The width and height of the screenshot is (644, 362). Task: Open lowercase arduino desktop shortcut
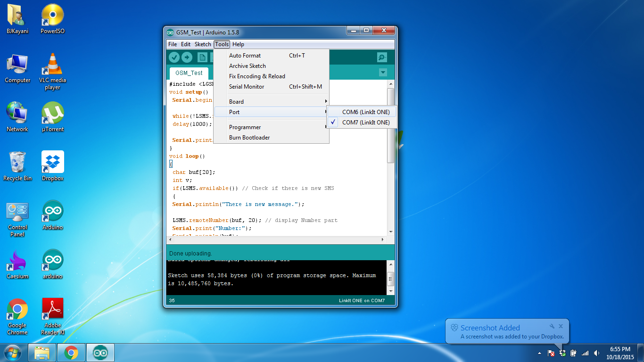(x=52, y=265)
